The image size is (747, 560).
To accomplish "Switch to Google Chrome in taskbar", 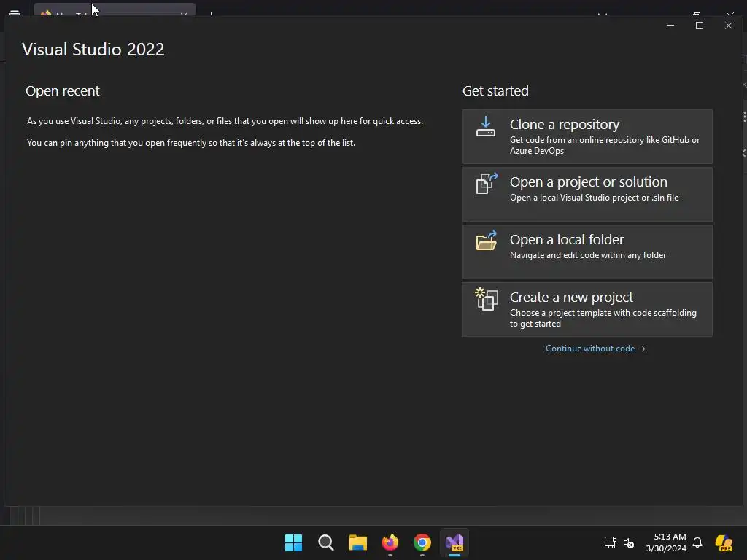I will point(422,542).
